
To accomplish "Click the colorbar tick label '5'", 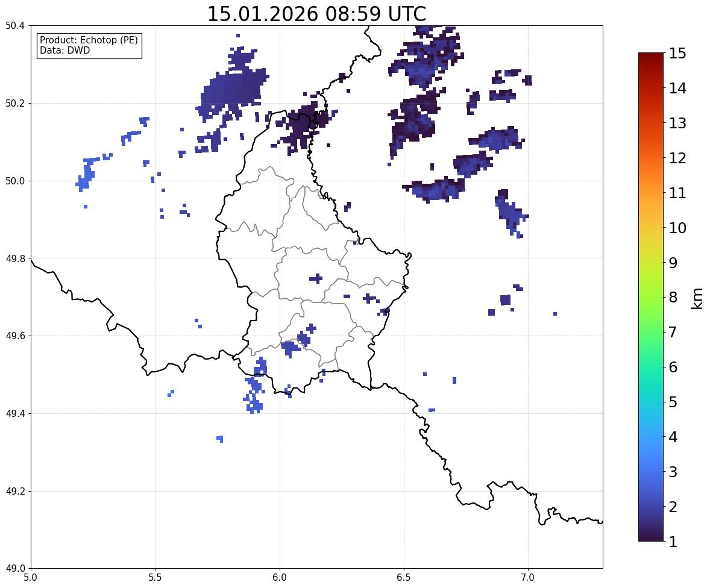I will tap(673, 402).
